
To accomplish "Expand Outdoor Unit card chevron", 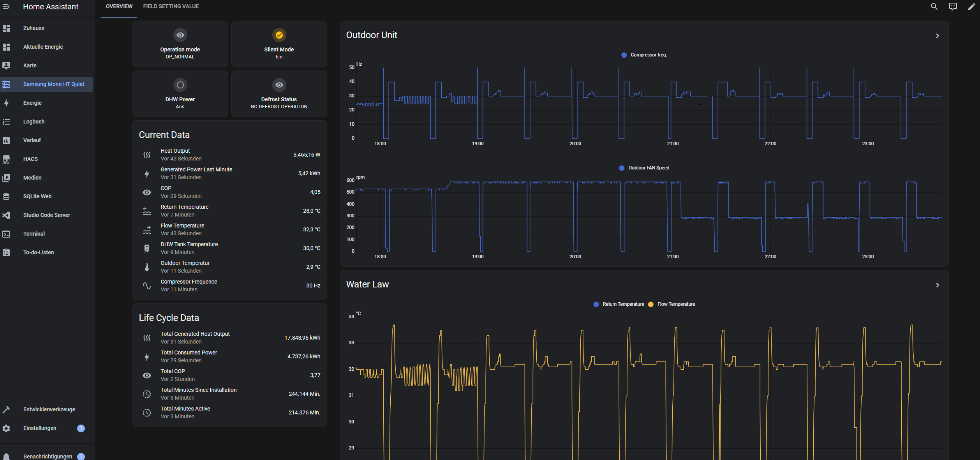I will [938, 36].
